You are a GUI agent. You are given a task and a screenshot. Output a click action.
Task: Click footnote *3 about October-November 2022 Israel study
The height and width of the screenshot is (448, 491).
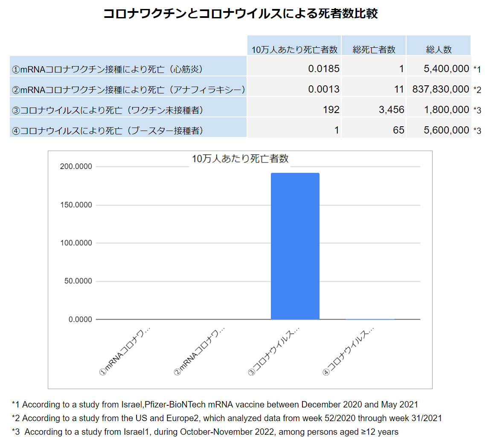click(205, 432)
